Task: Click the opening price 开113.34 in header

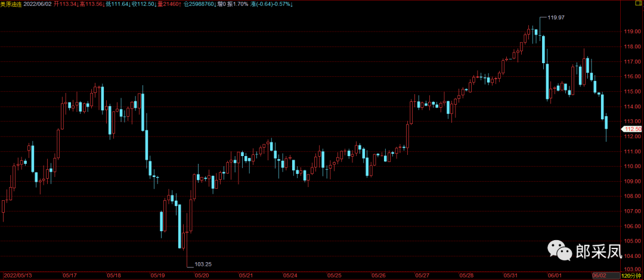Action: pyautogui.click(x=65, y=4)
